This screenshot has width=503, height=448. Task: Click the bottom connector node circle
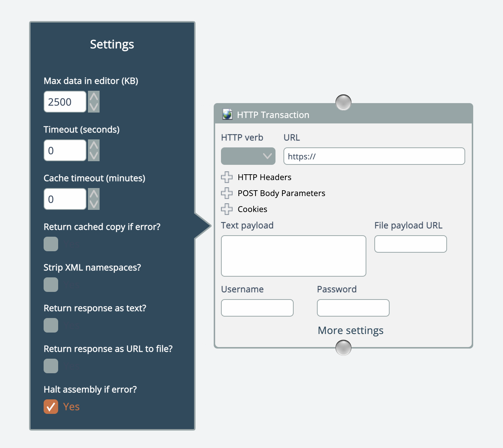point(343,348)
